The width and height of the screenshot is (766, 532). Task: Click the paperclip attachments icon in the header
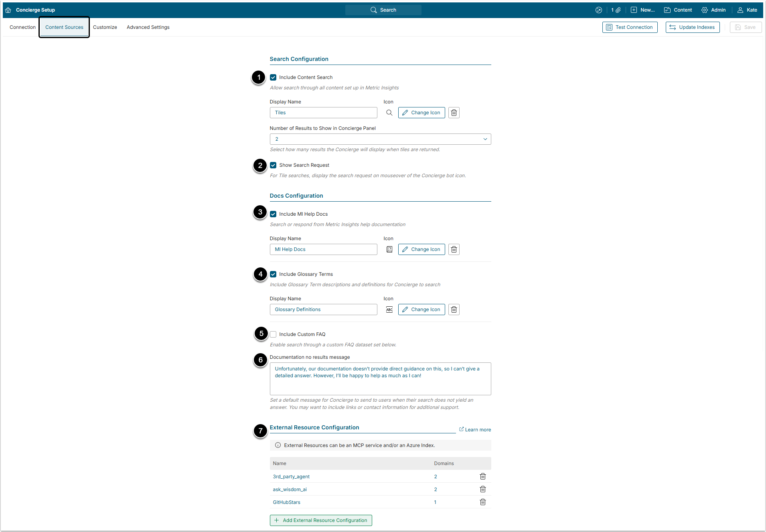[x=618, y=10]
